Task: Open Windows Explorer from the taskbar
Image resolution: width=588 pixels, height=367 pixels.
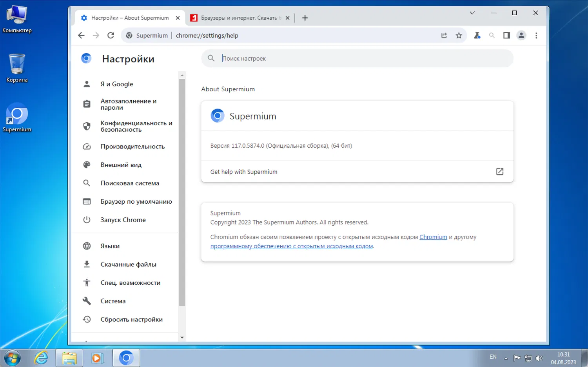Action: click(69, 358)
